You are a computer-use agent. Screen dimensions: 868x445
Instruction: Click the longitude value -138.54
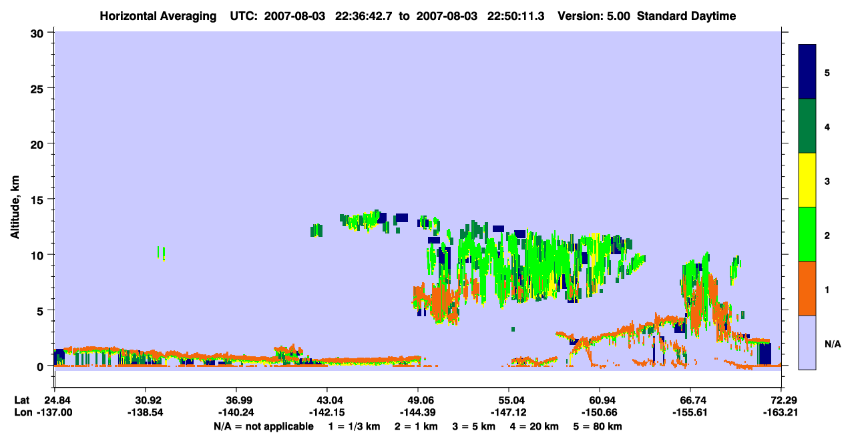coord(145,413)
